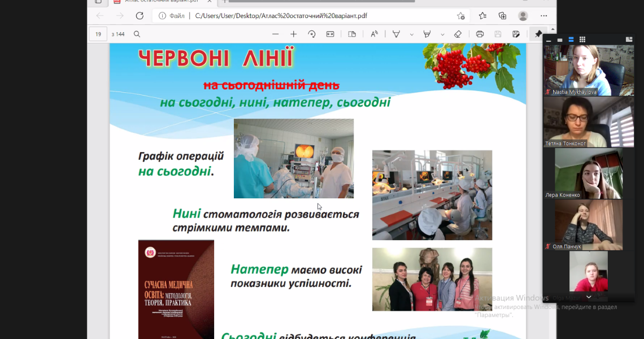Image resolution: width=644 pixels, height=339 pixels.
Task: Select the Лера Коненко video tile
Action: pyautogui.click(x=589, y=173)
